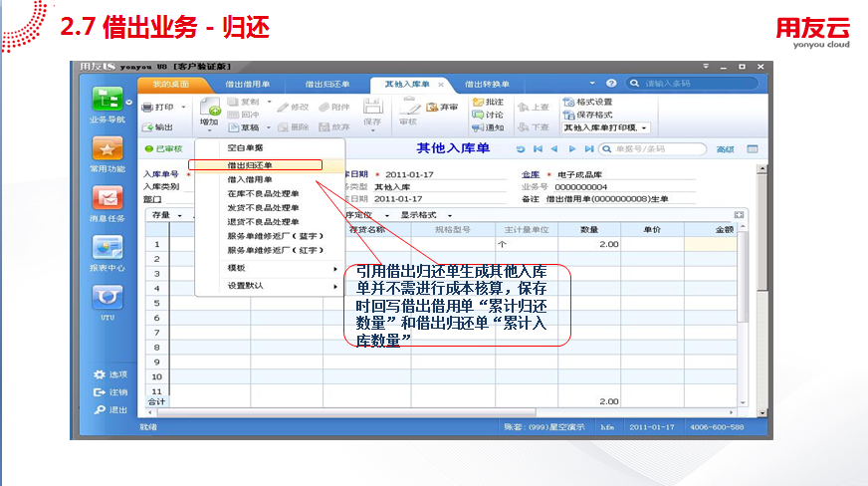Screen dimensions: 868x486
Task: Open the tab list dropdown arrow
Action: [x=592, y=83]
